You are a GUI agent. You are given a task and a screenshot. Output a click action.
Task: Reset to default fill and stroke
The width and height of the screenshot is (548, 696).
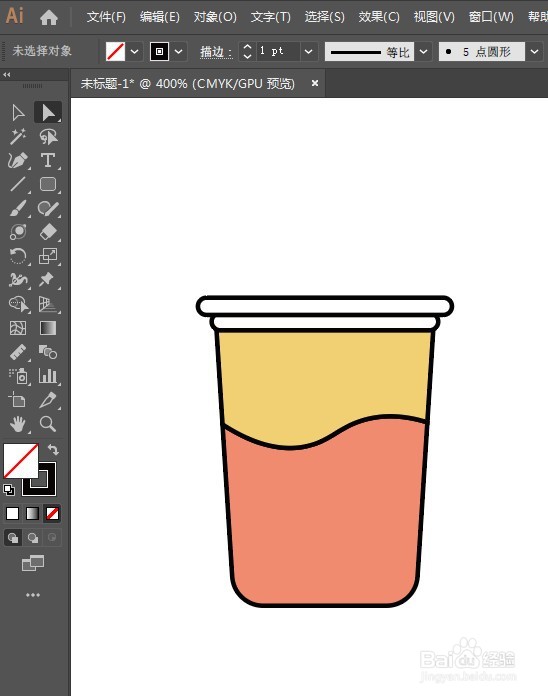tap(8, 490)
